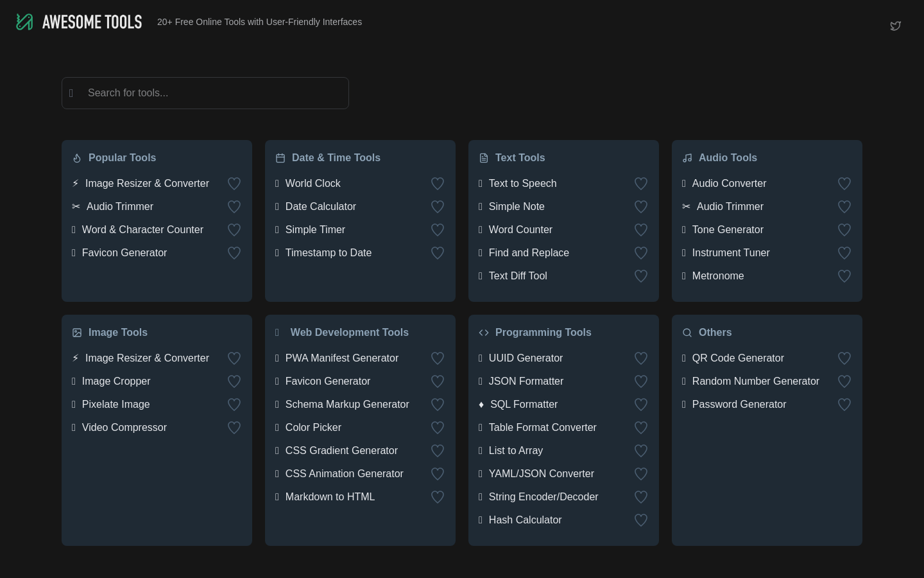Click the Search for tools input field
This screenshot has height=578, width=924.
pos(205,93)
